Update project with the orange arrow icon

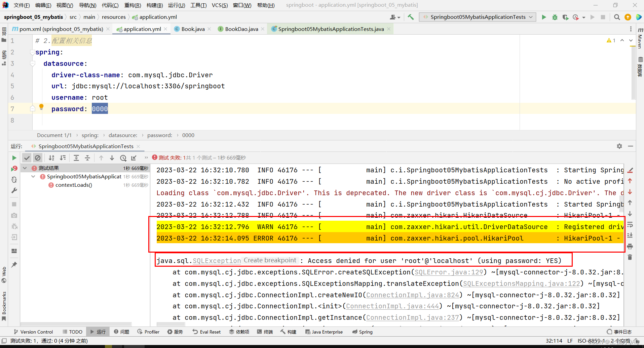pyautogui.click(x=628, y=17)
